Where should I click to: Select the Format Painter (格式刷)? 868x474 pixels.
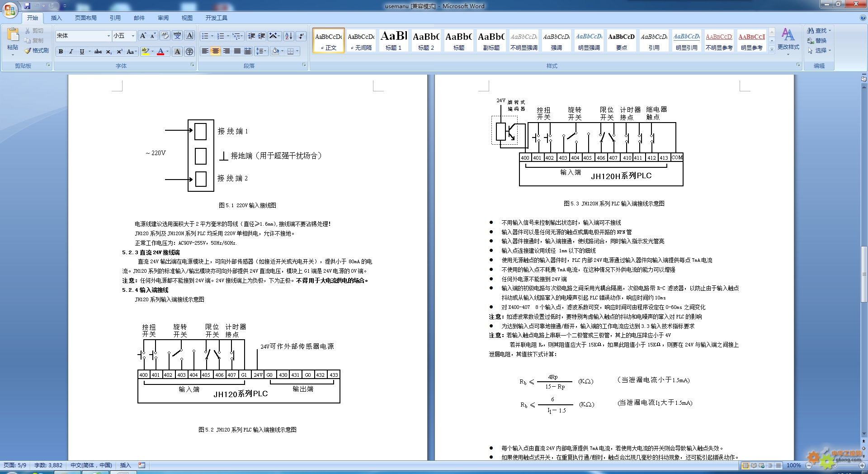(x=37, y=51)
